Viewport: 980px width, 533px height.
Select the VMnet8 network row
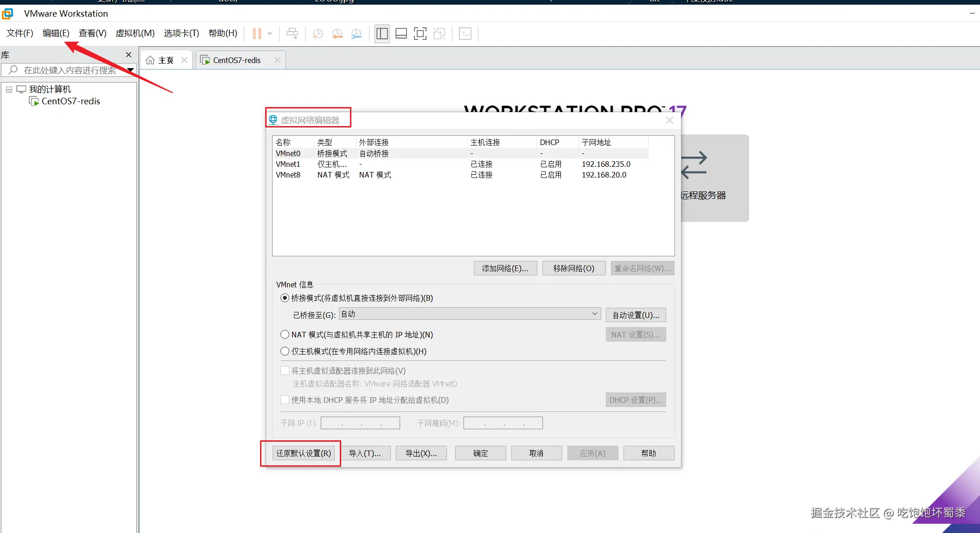click(x=417, y=175)
